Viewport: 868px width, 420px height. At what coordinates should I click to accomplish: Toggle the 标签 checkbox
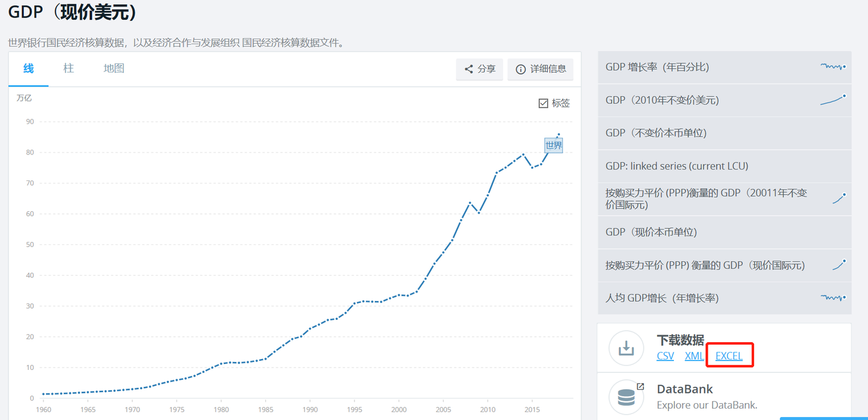(x=543, y=103)
